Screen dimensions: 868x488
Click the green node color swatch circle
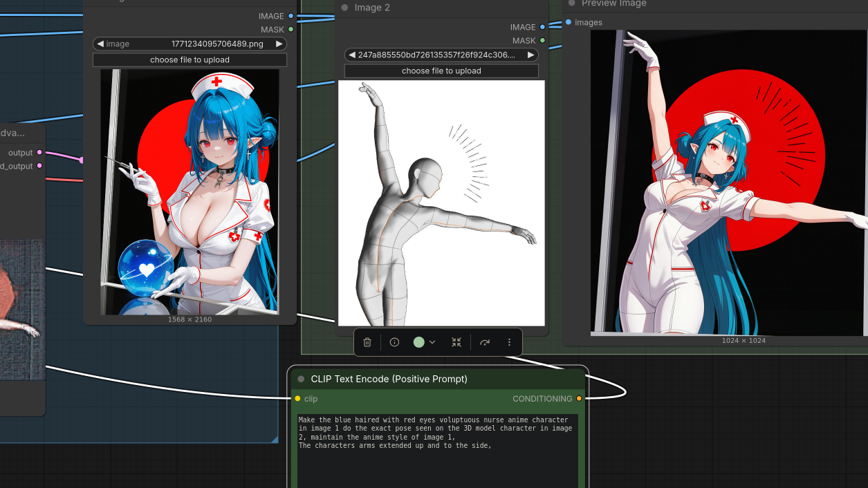(x=418, y=342)
